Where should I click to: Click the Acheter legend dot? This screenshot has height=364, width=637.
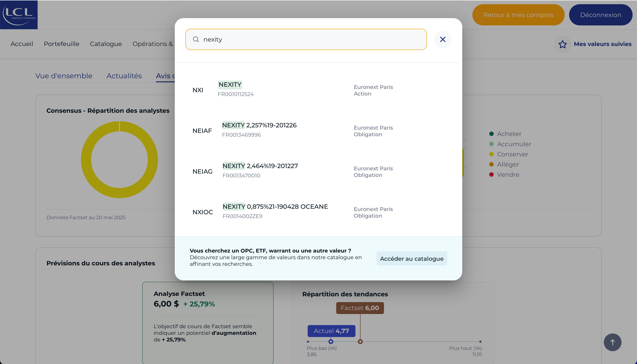coord(491,134)
